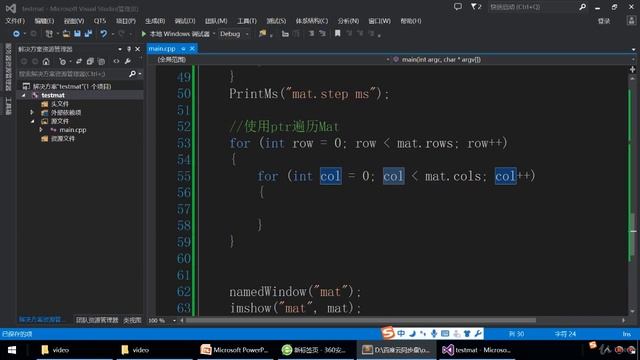Click the View Code icon in Solution Explorer
Image resolution: width=640 pixels, height=360 pixels.
tap(116, 61)
